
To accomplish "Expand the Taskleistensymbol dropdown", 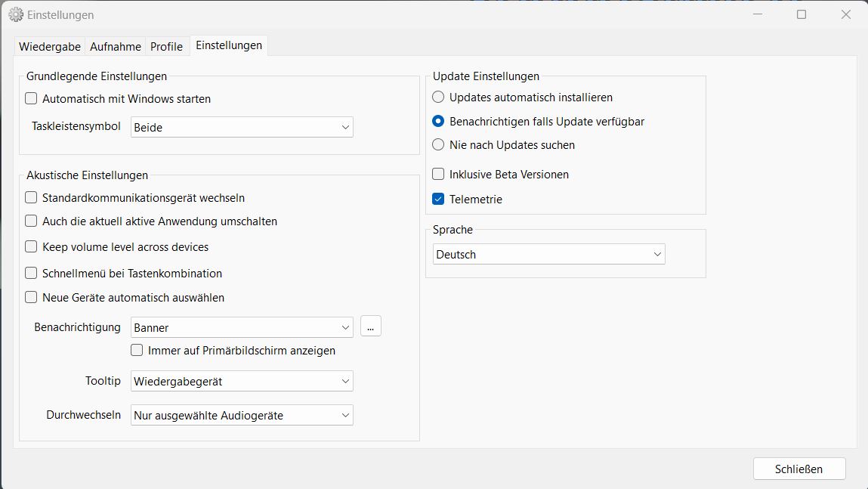I will pyautogui.click(x=242, y=127).
